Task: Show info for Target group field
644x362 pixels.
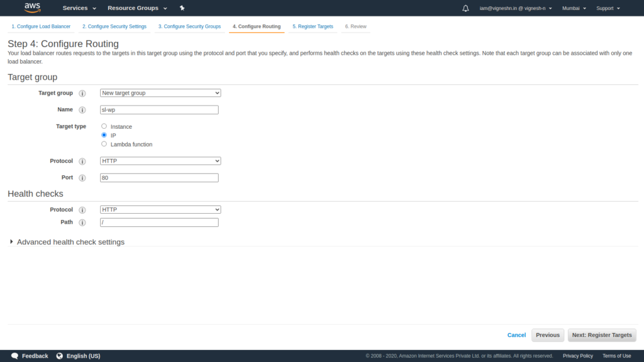Action: [x=82, y=94]
